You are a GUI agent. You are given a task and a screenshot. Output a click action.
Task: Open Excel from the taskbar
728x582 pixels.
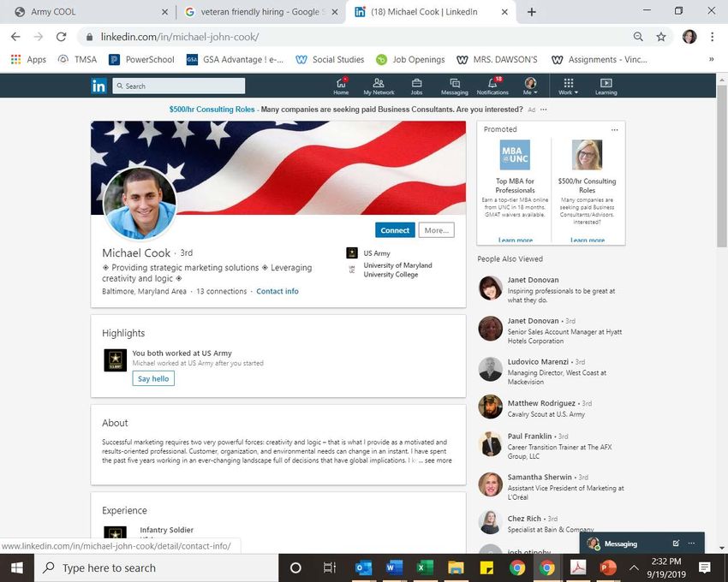click(x=425, y=567)
